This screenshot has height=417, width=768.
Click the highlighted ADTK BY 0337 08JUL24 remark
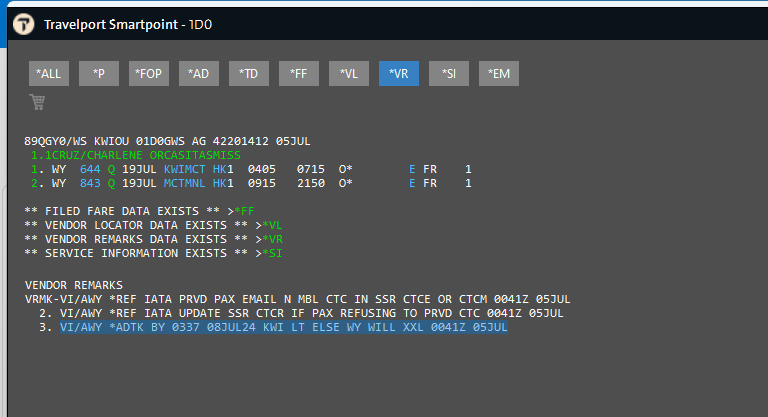point(284,327)
